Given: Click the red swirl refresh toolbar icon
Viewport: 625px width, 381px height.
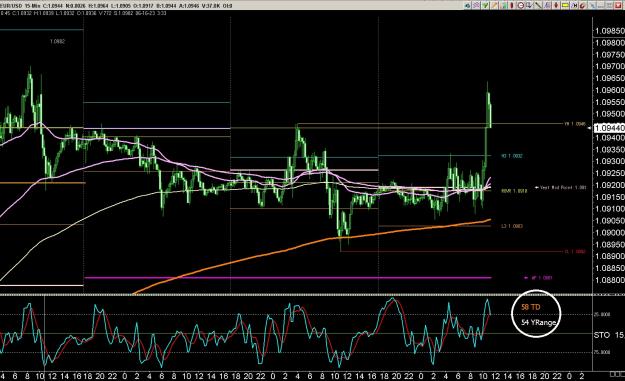Looking at the screenshot, I should click(x=583, y=6).
